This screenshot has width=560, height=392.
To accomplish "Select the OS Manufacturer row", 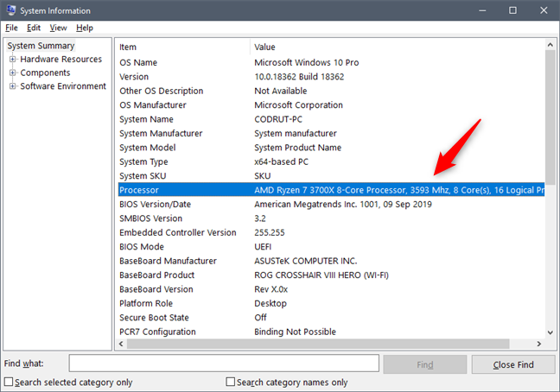I will coord(331,104).
